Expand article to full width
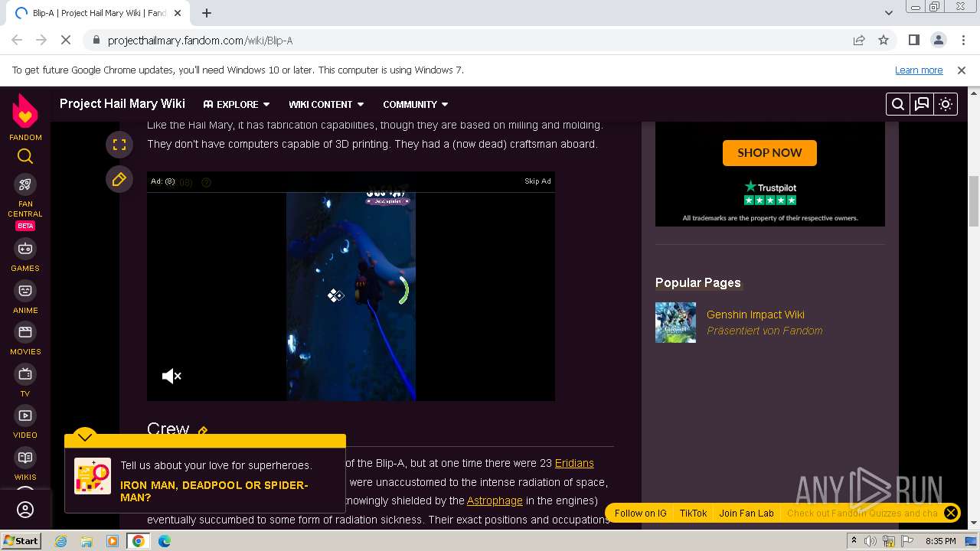 coord(119,144)
